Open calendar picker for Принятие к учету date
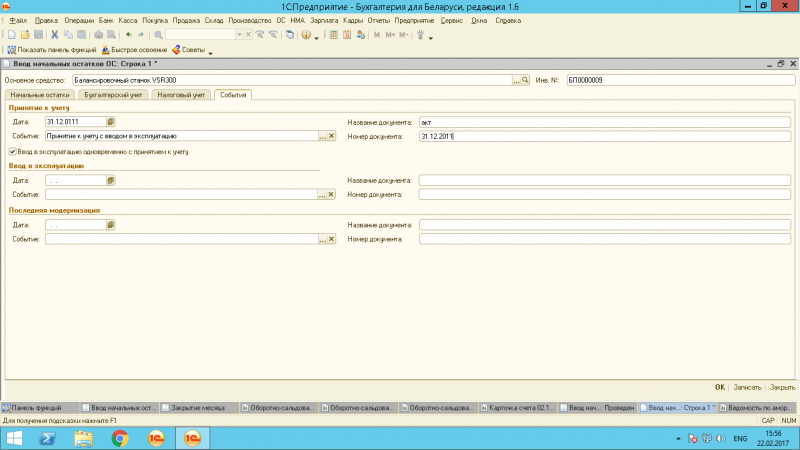 coord(111,121)
